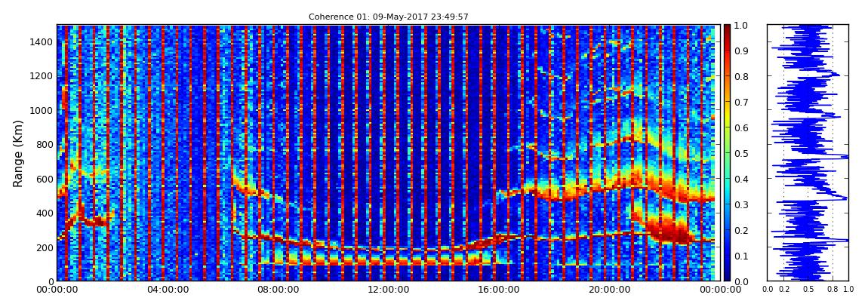Click the 800 range tick label
The image size is (868, 307).
tap(45, 144)
